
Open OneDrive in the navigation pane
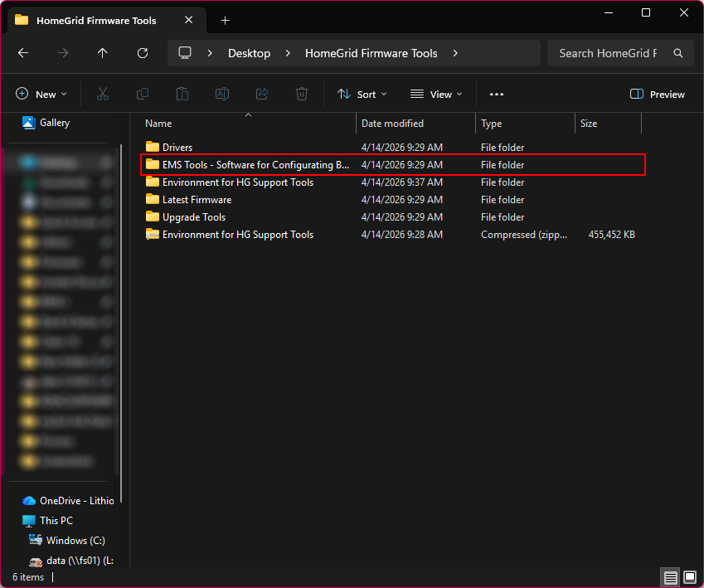[x=67, y=500]
